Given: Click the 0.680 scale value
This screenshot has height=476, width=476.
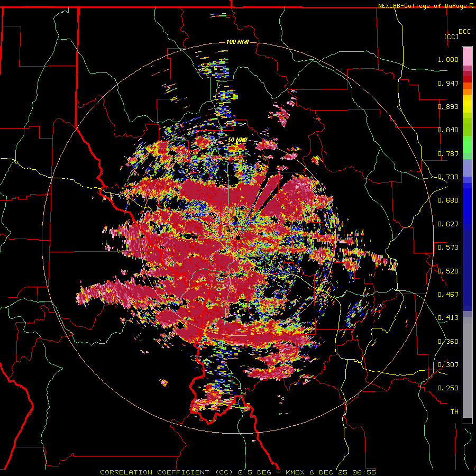Looking at the screenshot, I should (448, 200).
